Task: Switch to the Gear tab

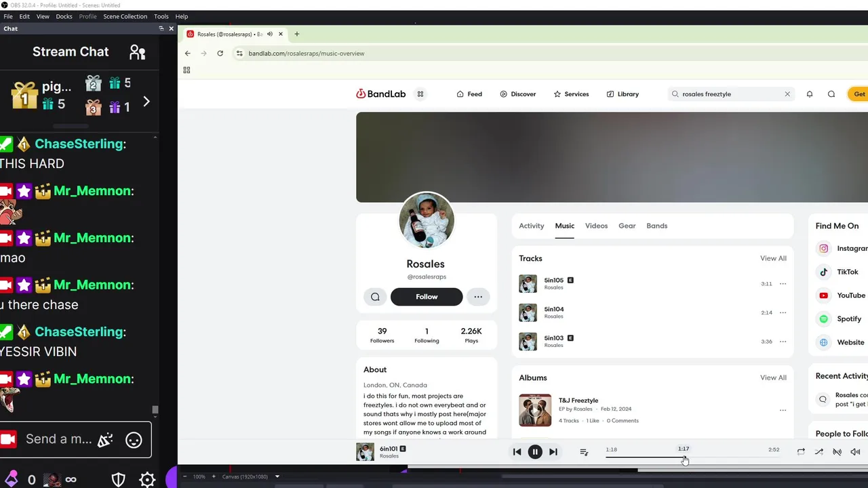Action: coord(627,226)
